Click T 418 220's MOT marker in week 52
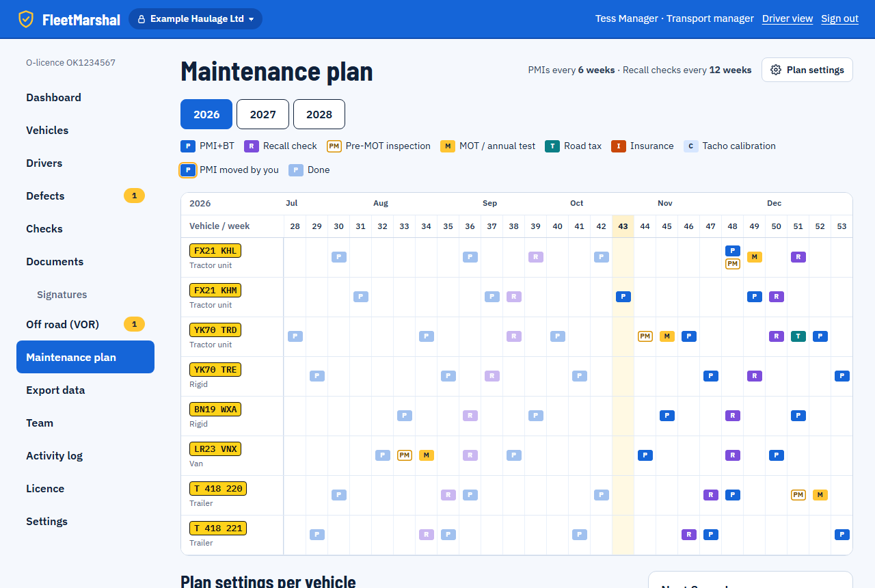875x588 pixels. tap(820, 495)
